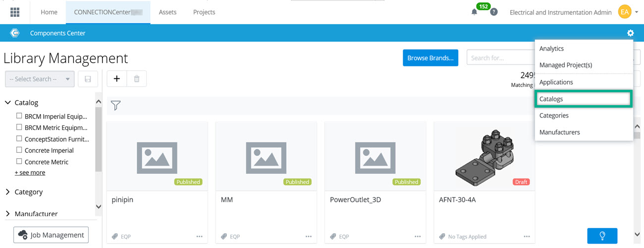Click the save search floppy disk icon

pyautogui.click(x=88, y=79)
